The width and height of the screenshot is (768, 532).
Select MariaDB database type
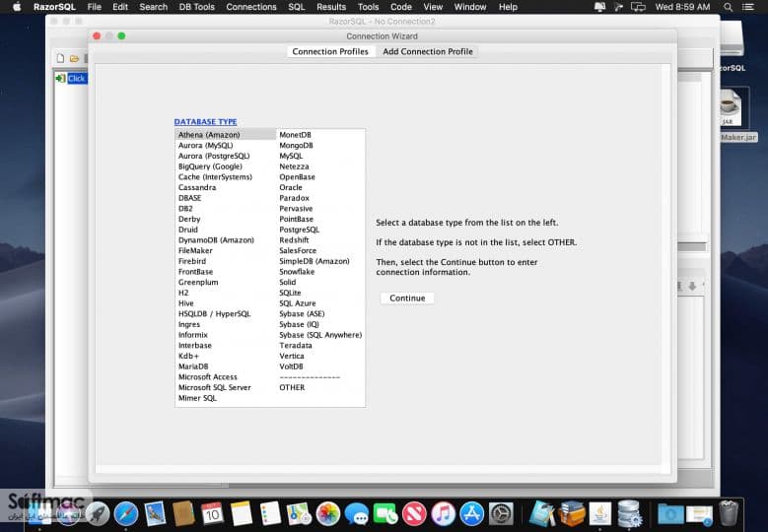point(226,366)
